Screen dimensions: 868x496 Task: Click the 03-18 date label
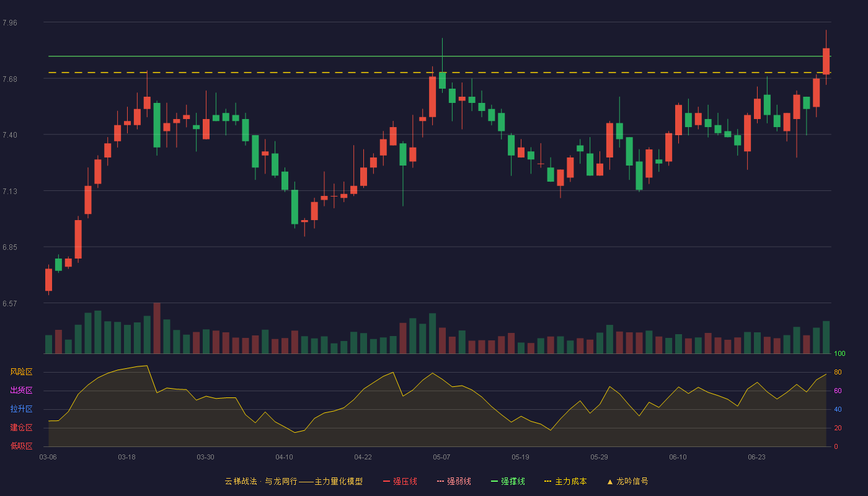point(126,457)
